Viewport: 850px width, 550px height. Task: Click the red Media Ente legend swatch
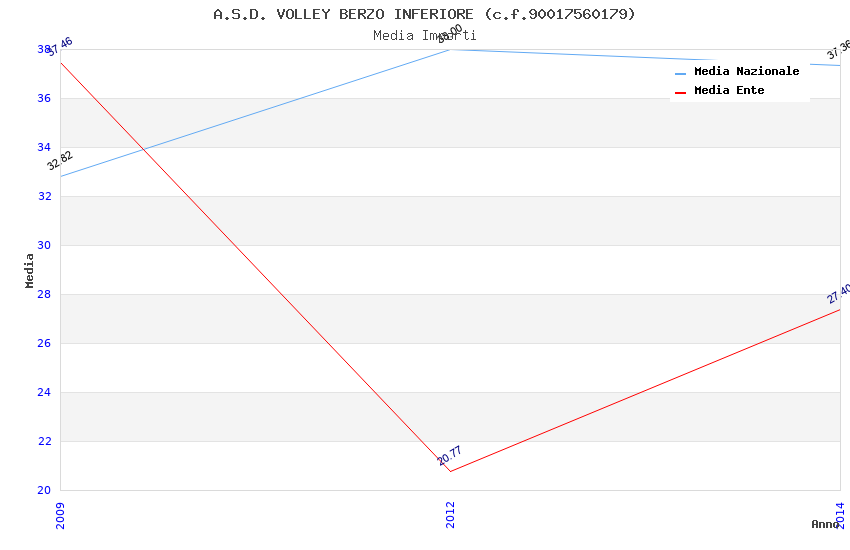point(680,93)
